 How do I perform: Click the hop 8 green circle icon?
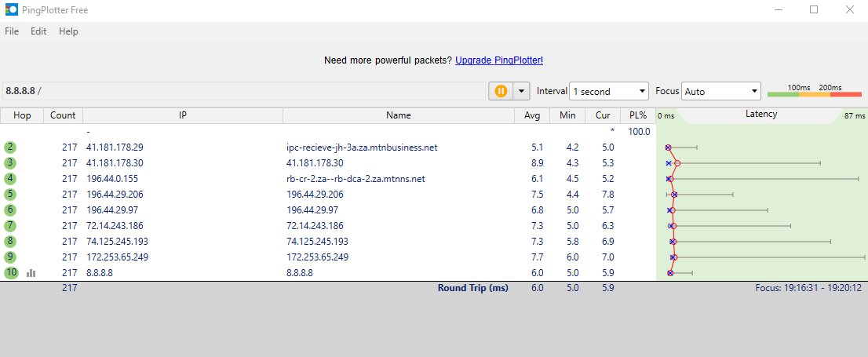(x=10, y=242)
